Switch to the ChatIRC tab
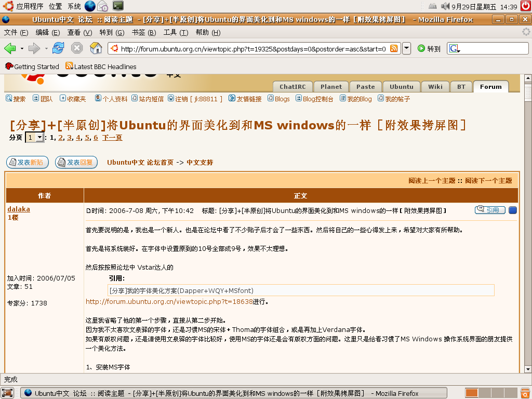Image resolution: width=532 pixels, height=399 pixels. pyautogui.click(x=293, y=87)
